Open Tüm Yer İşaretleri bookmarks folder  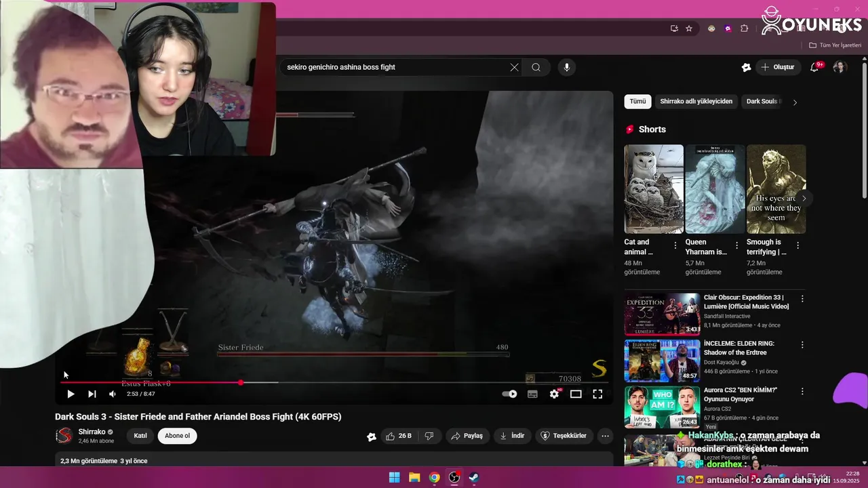click(835, 45)
